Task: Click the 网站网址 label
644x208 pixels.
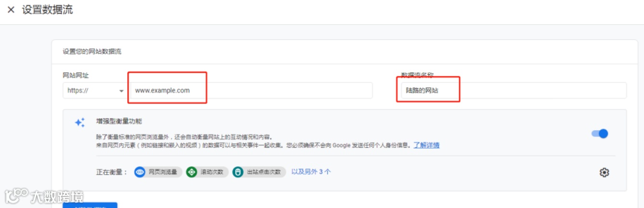Action: (x=76, y=75)
